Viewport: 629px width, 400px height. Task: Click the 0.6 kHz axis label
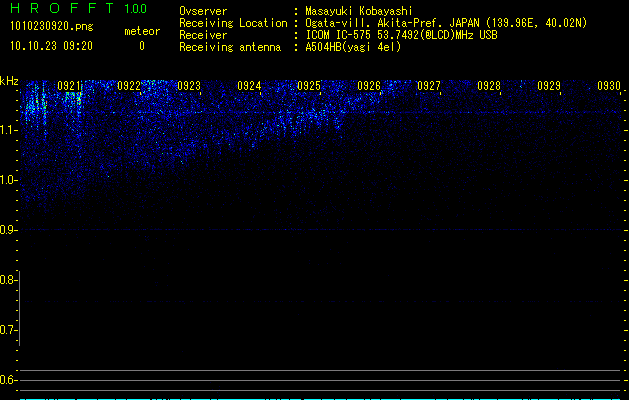click(x=8, y=380)
